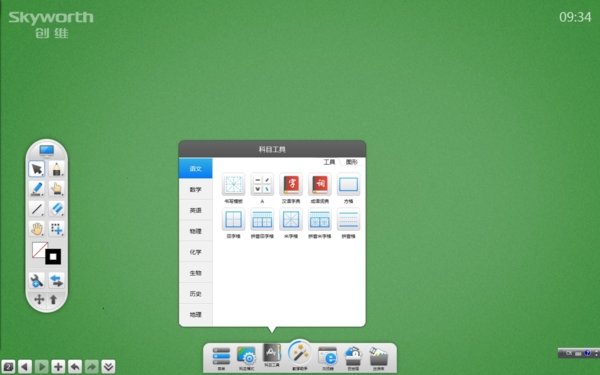Open the magic wand teaching assistant
This screenshot has width=600, height=375.
click(300, 353)
